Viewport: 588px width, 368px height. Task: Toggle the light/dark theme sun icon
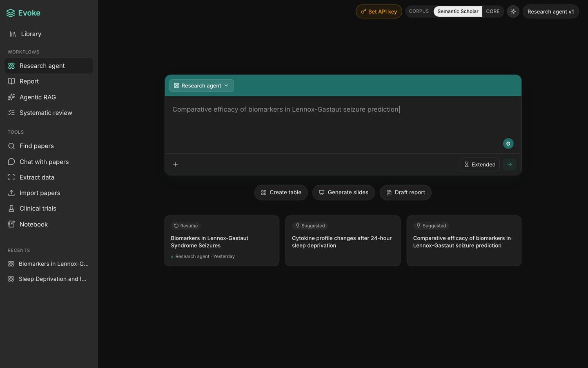coord(513,11)
